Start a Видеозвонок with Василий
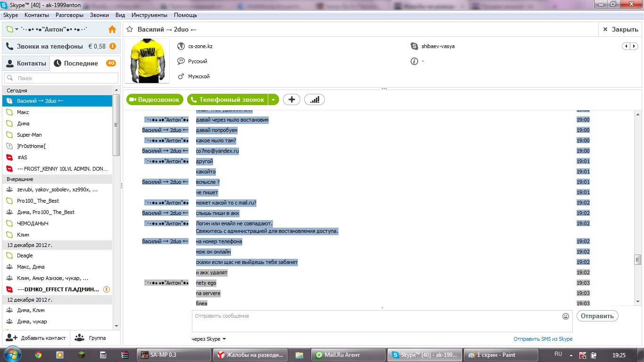 [154, 99]
